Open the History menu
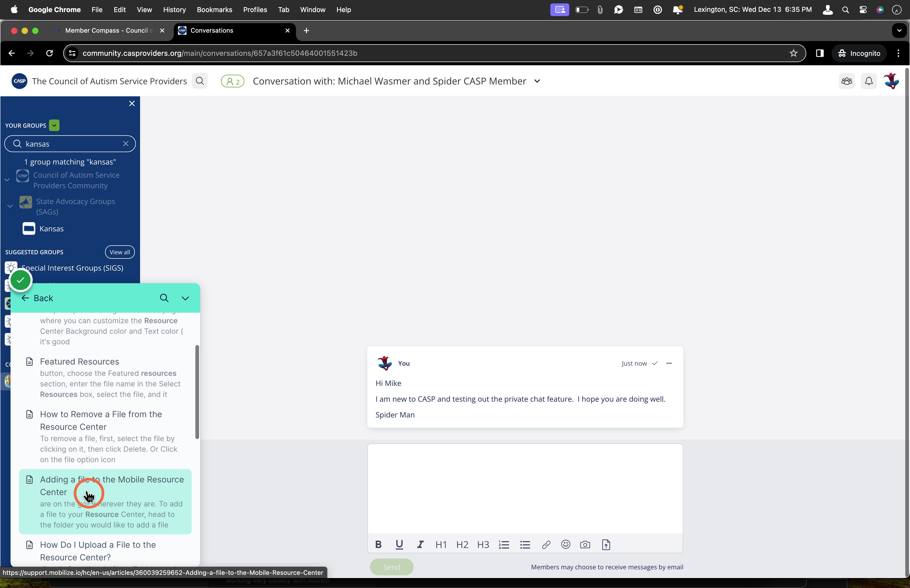The image size is (910, 588). click(x=174, y=9)
